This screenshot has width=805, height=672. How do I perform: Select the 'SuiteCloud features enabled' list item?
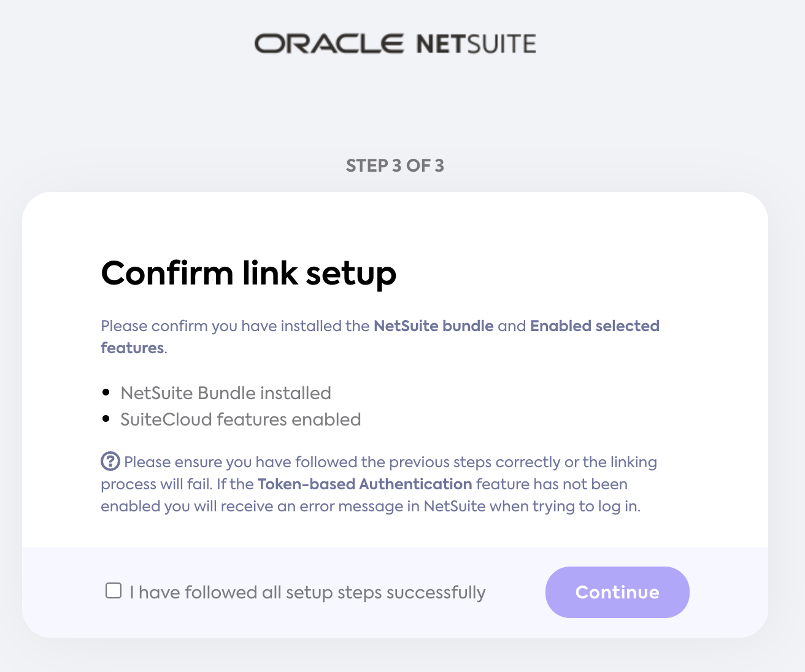pos(242,419)
